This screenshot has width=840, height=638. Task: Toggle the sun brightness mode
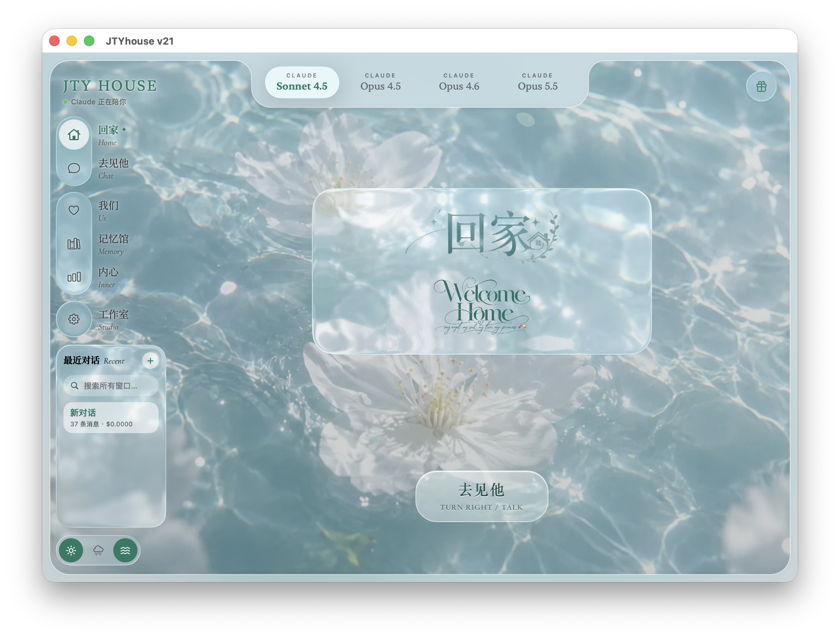[71, 550]
